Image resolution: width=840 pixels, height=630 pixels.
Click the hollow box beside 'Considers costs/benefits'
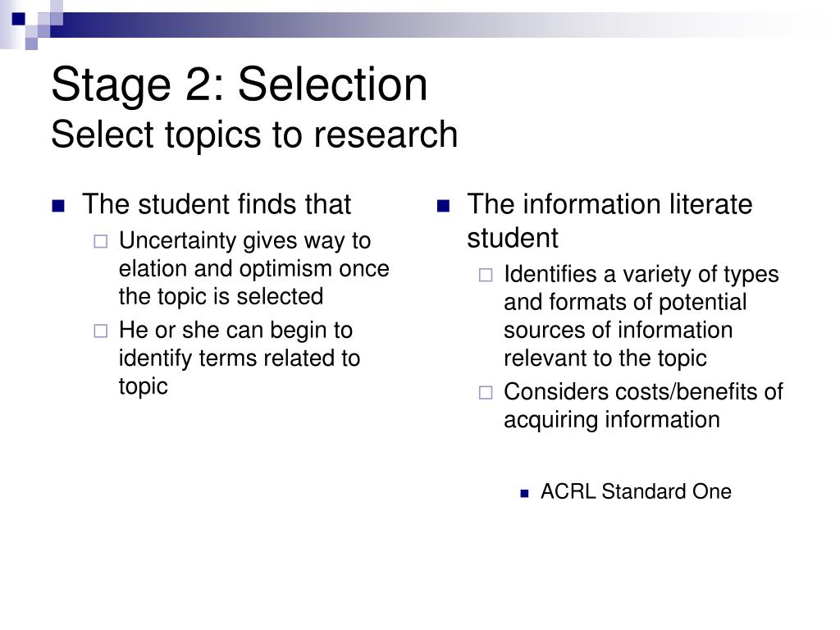(x=486, y=393)
